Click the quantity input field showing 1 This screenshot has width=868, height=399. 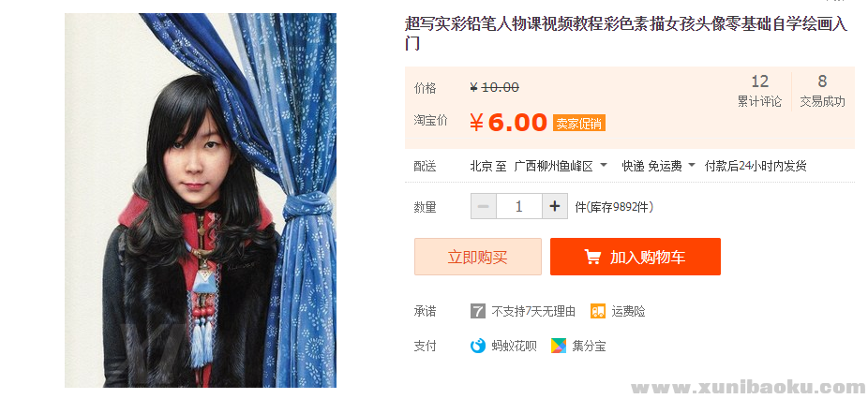point(518,206)
